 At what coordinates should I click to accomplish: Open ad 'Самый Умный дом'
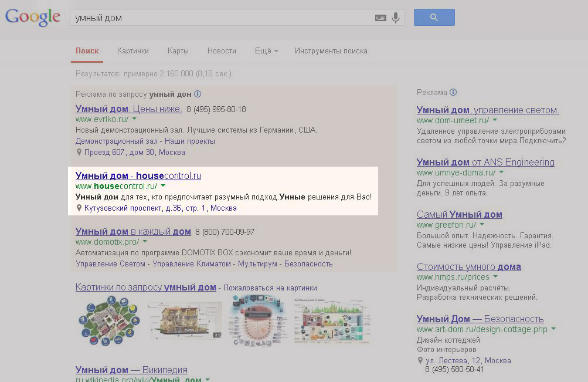click(x=460, y=214)
